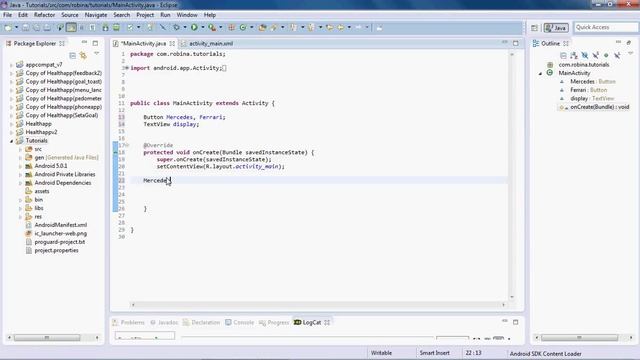Open the Debug dropdown arrow
This screenshot has width=640, height=360.
[x=185, y=27]
